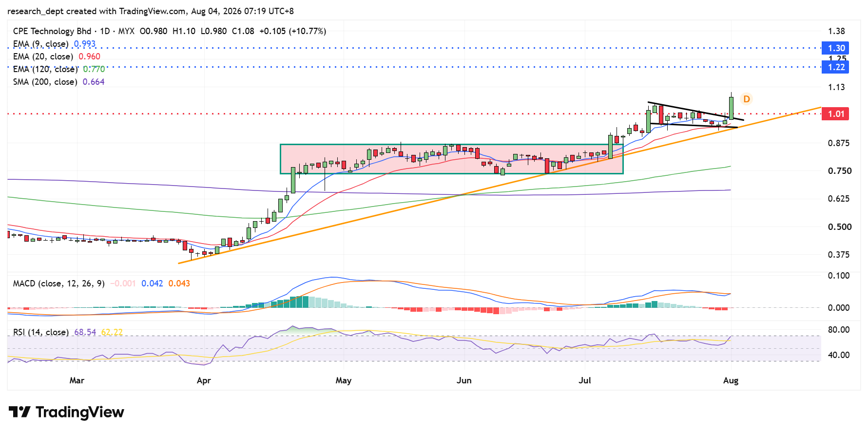Click the 0.375 price axis label
Image resolution: width=868 pixels, height=434 pixels.
pyautogui.click(x=839, y=255)
